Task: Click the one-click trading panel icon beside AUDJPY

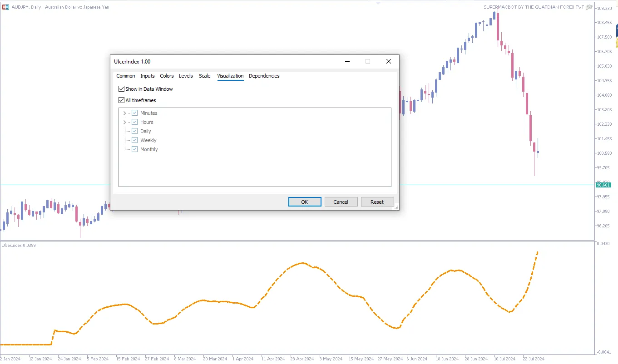Action: coord(6,7)
